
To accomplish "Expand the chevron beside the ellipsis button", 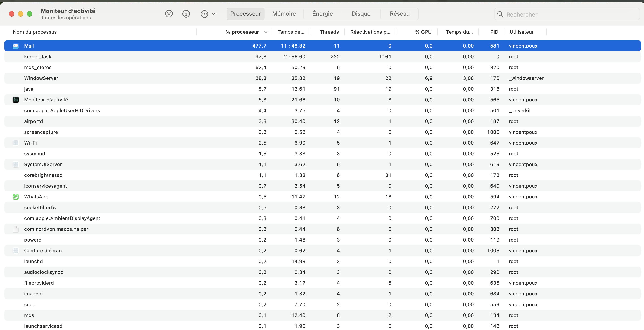I will coord(214,14).
